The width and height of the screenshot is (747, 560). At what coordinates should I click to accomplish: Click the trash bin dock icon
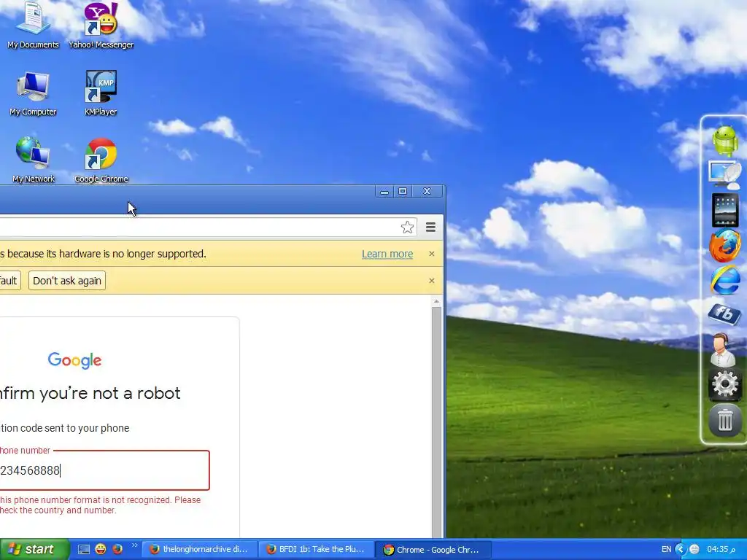pos(725,419)
